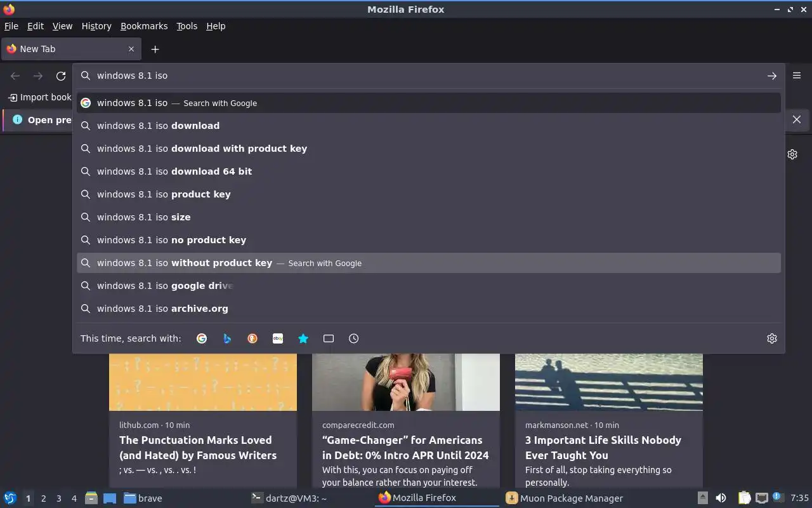
Task: Open the application launcher in taskbar
Action: pos(10,498)
